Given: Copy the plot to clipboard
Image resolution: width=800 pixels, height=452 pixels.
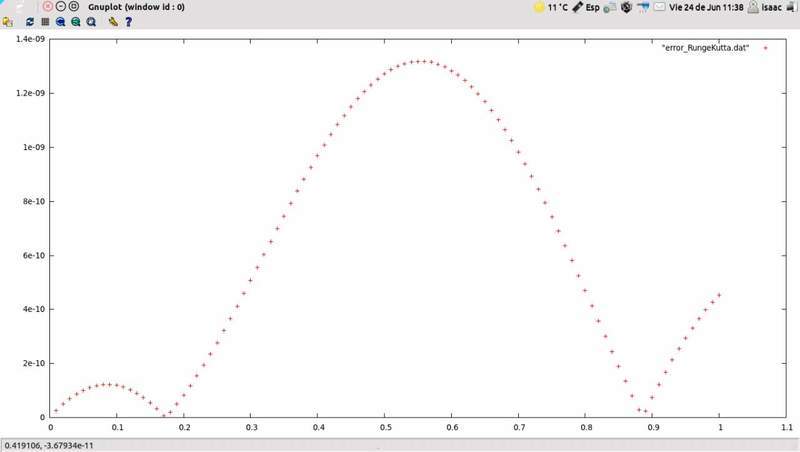Looking at the screenshot, I should click(x=8, y=21).
